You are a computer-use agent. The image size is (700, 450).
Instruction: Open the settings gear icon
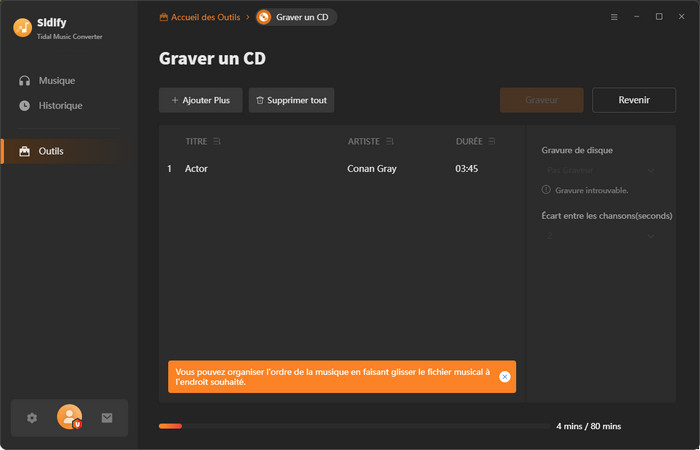(x=32, y=418)
